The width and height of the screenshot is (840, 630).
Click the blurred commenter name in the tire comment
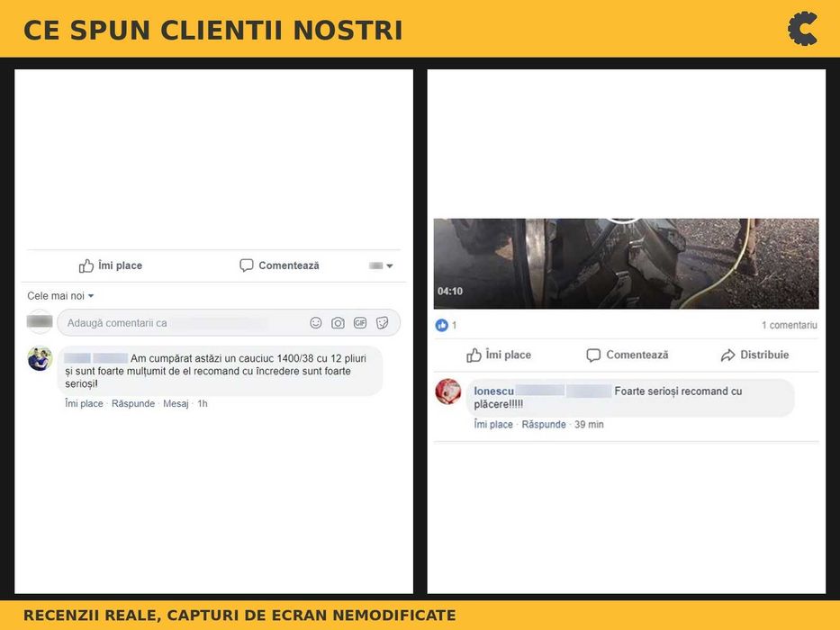(x=96, y=358)
